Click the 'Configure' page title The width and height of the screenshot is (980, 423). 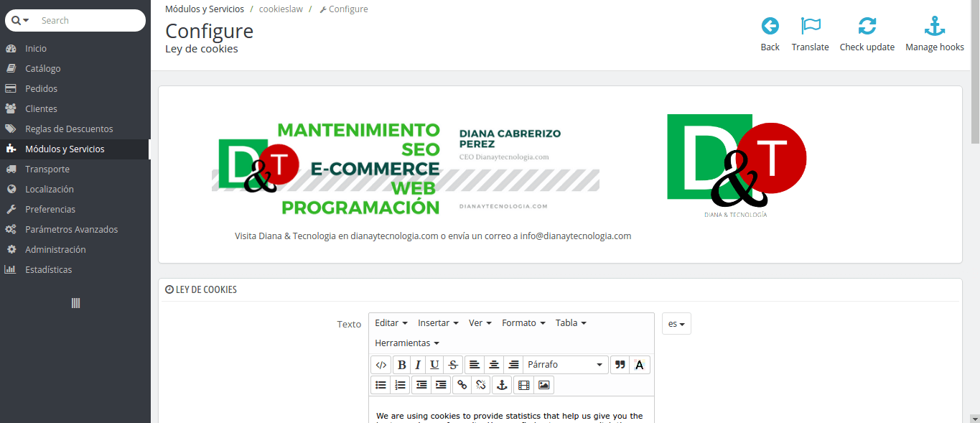tap(210, 31)
